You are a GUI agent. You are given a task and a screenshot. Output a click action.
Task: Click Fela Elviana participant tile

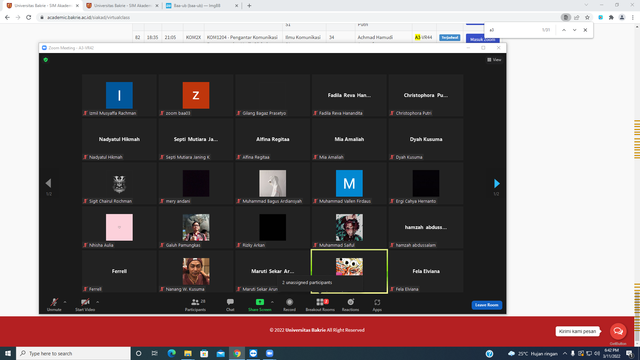click(426, 271)
